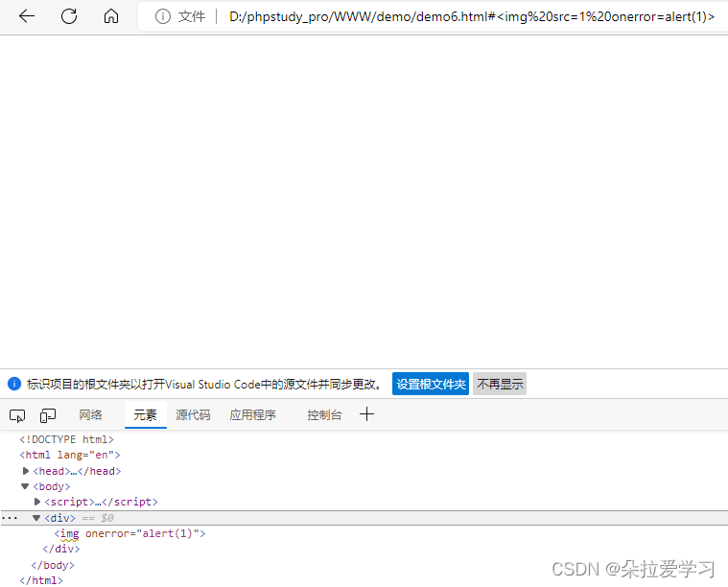Reload the page with refresh icon
Viewport: 728px width, 587px height.
(69, 16)
